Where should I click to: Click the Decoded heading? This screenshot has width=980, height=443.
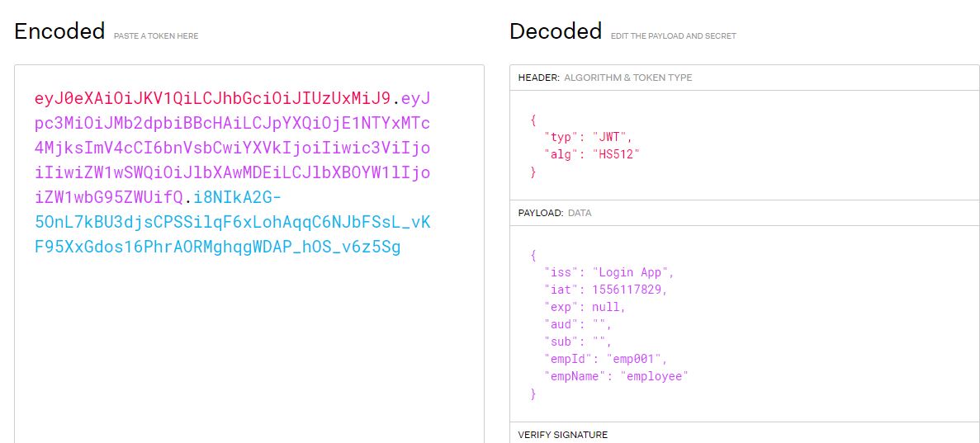556,31
